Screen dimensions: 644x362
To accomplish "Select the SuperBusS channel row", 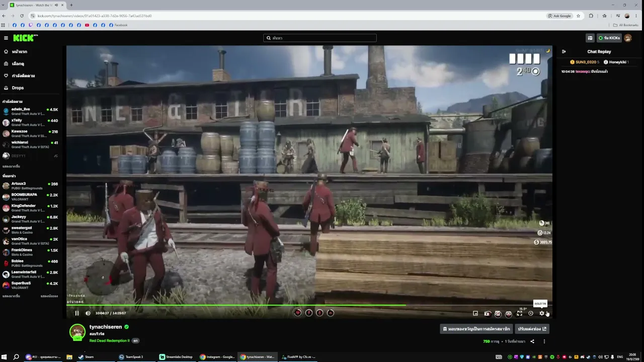I will coord(30,285).
